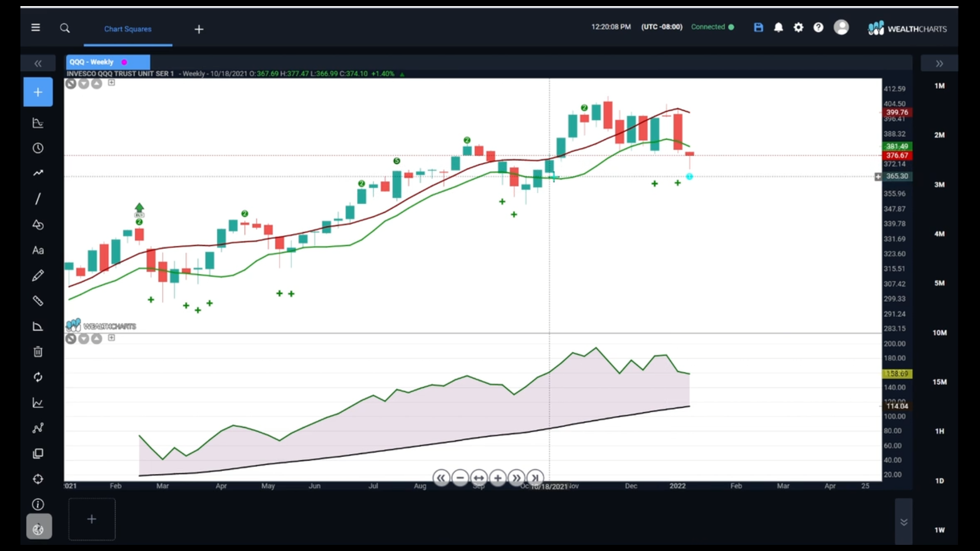Choose the 10M timeframe
This screenshot has width=980, height=551.
pyautogui.click(x=939, y=333)
